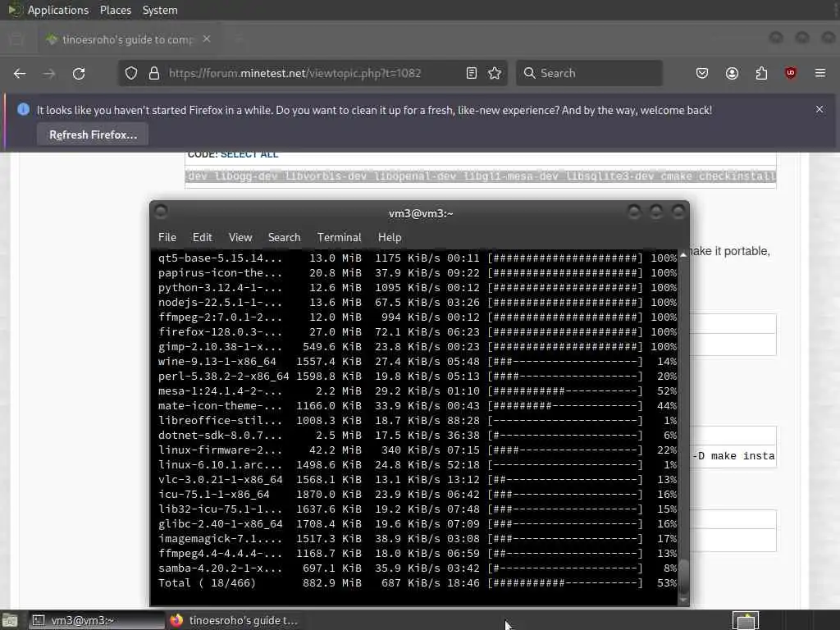Screen dimensions: 840x630
Task: Open the System menu in top panel
Action: click(x=160, y=10)
